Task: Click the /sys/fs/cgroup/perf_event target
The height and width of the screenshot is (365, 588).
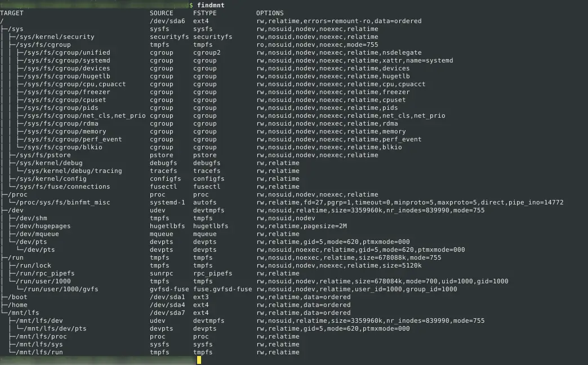Action: 73,139
